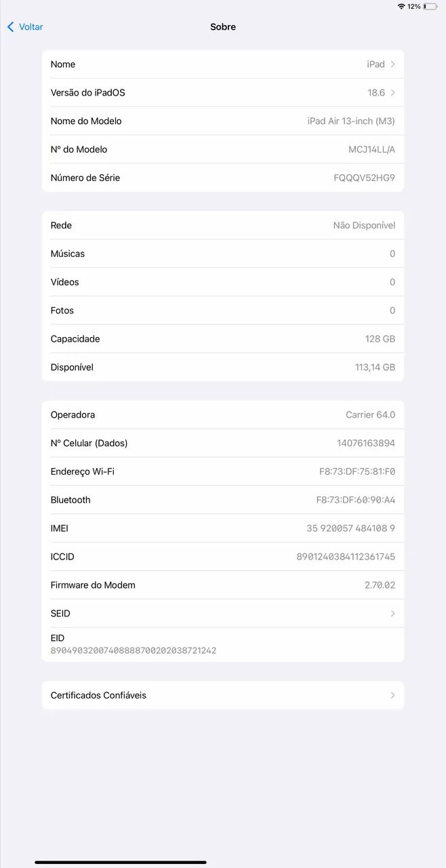Tap the IMEI row to toggle its display
The height and width of the screenshot is (868, 446).
click(223, 528)
